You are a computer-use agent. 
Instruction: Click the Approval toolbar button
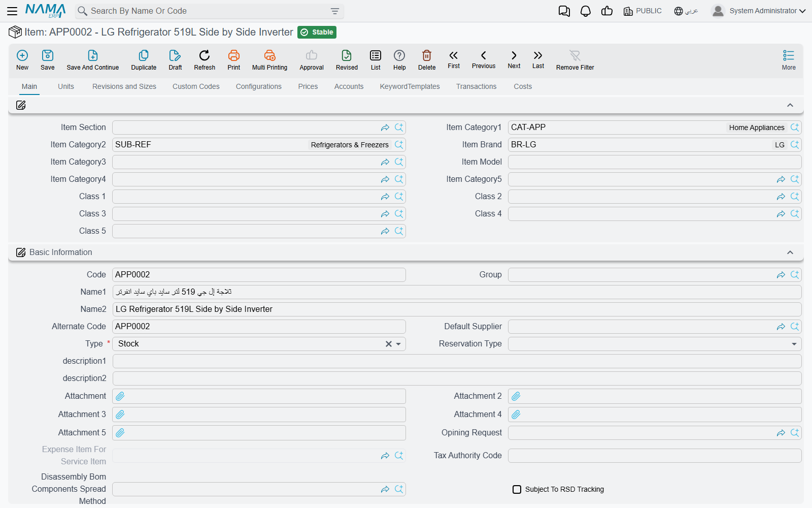click(x=312, y=60)
